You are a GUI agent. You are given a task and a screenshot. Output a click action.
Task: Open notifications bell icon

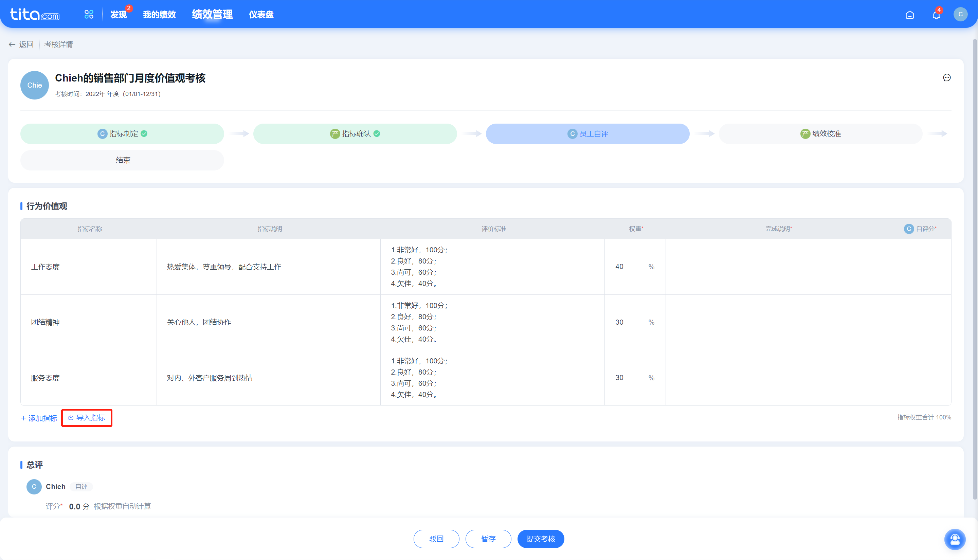coord(937,15)
